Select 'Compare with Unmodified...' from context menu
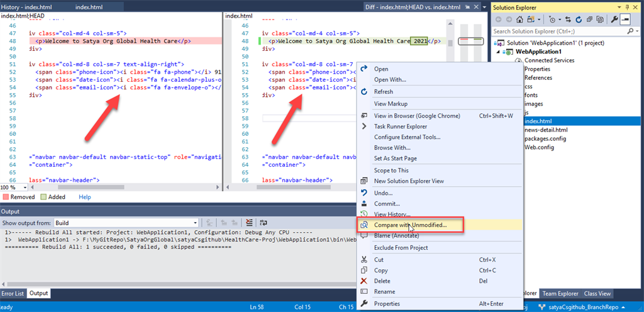This screenshot has width=644, height=312. tap(410, 225)
